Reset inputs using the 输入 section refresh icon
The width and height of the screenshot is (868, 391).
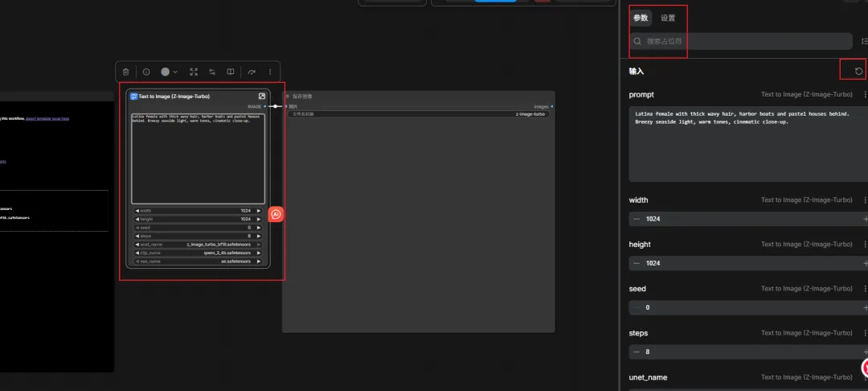[x=858, y=72]
